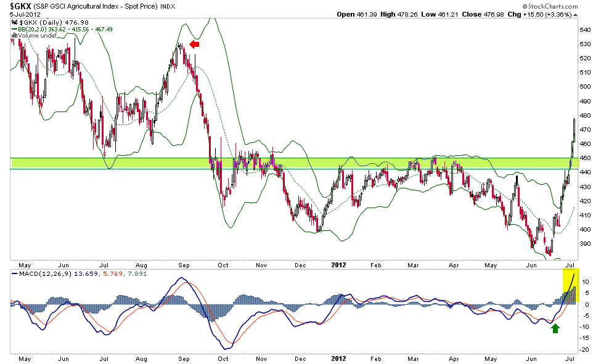Open the StockCharts.com copyright label

point(550,6)
